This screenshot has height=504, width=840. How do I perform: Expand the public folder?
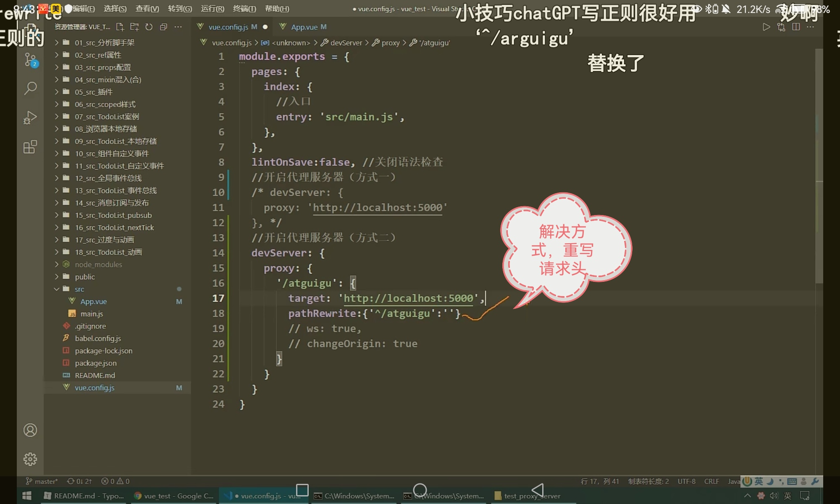click(84, 277)
